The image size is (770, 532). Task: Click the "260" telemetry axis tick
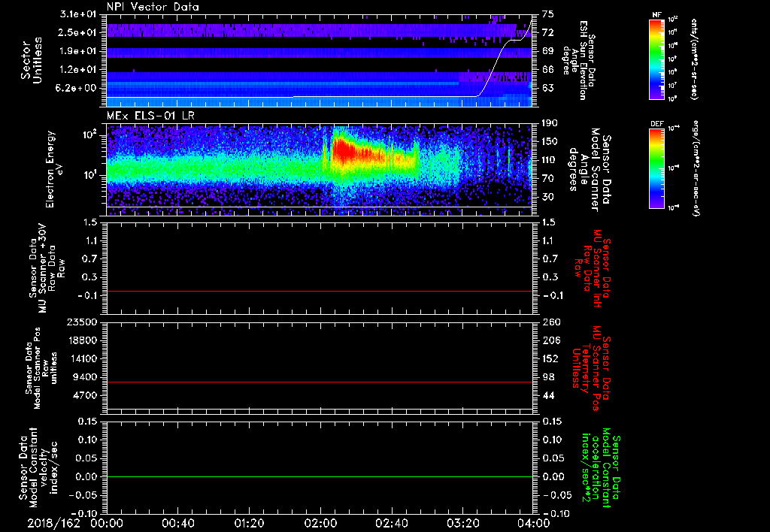[x=551, y=322]
